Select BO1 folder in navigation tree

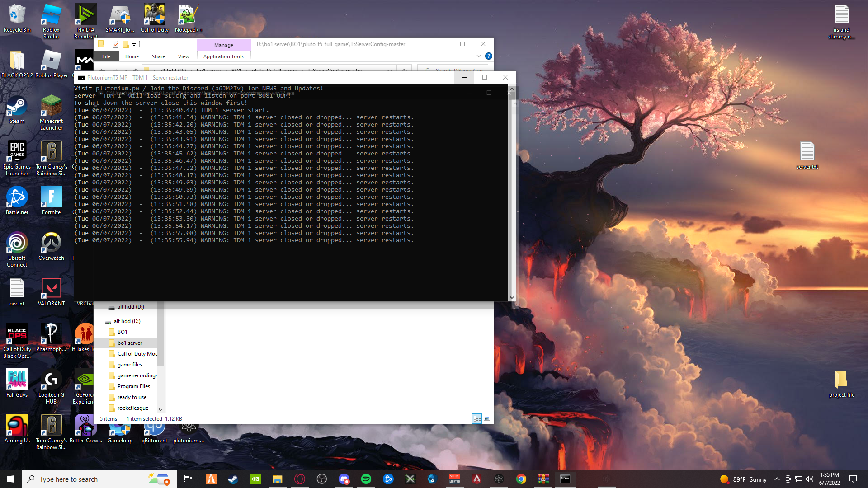122,332
